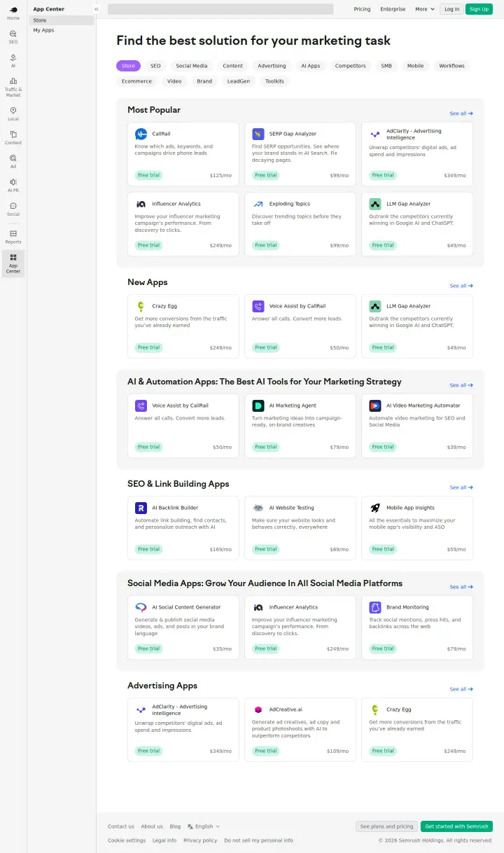
Task: Click See all for Advertising Apps
Action: point(461,689)
